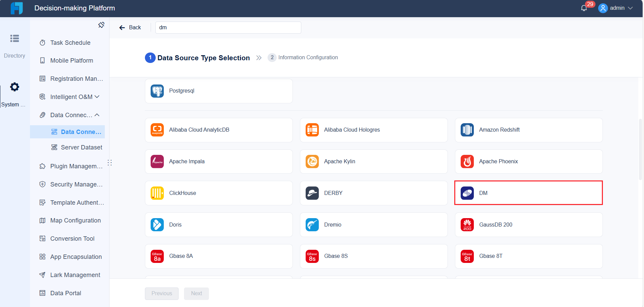Viewport: 644px width, 307px height.
Task: Select the ClickHouse data source icon
Action: [157, 193]
